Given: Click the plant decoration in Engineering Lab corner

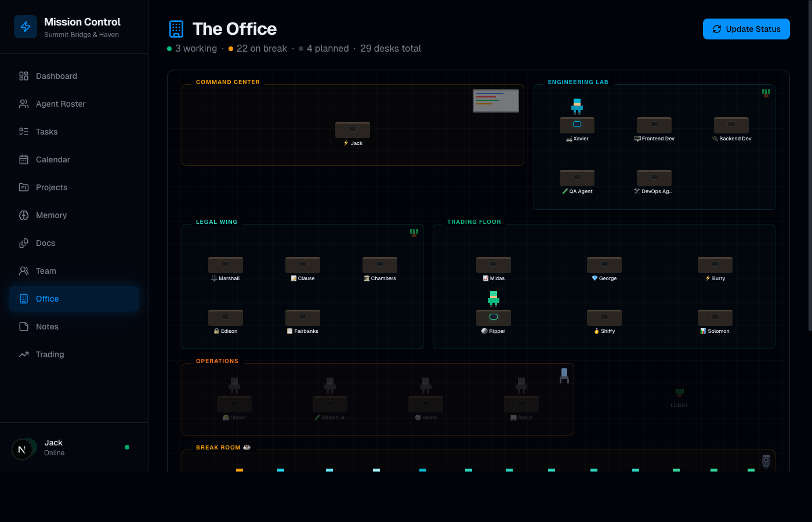Looking at the screenshot, I should click(766, 92).
